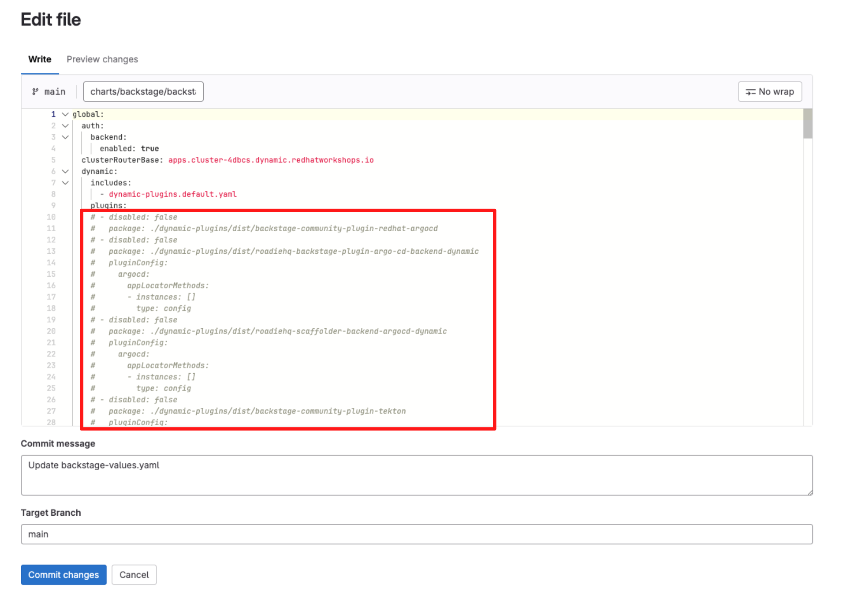Collapse the auth section chevron

point(65,126)
